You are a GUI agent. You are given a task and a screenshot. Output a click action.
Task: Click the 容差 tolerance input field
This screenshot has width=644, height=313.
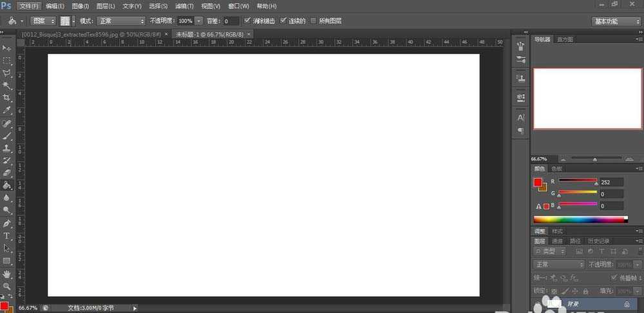(231, 21)
